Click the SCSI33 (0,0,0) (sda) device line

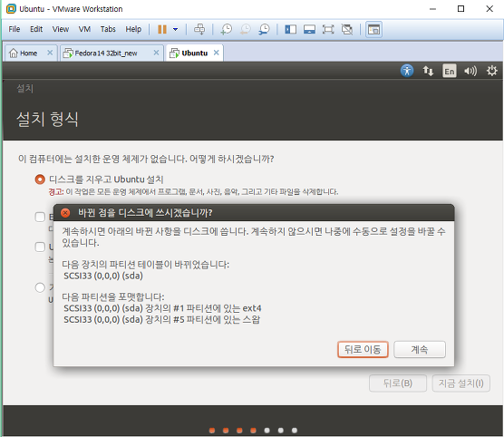click(103, 276)
